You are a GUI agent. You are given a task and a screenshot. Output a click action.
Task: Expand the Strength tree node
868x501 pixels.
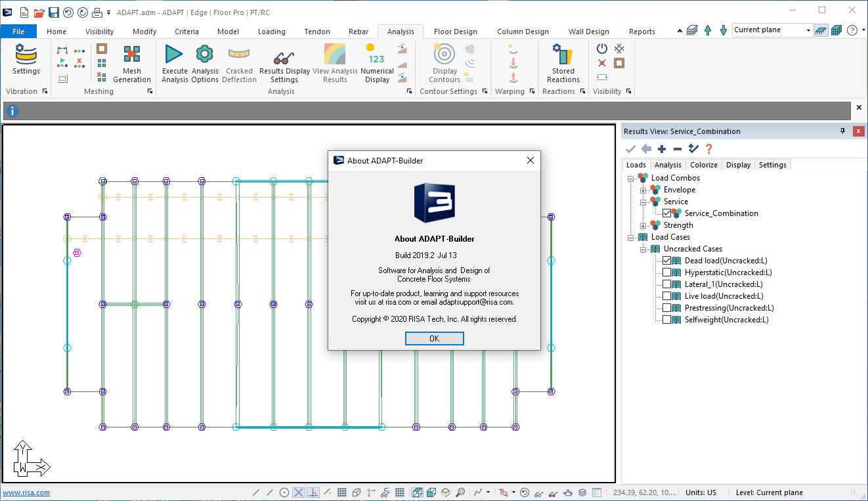point(643,225)
